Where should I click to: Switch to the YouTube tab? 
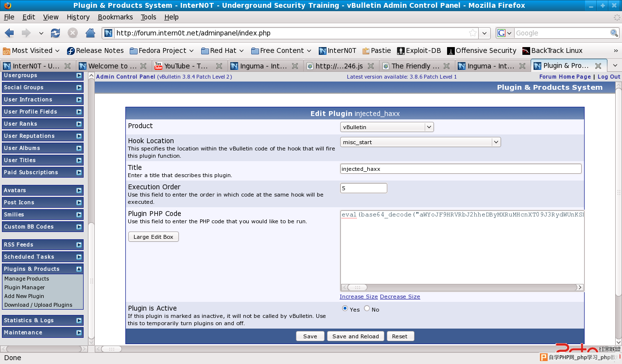[189, 66]
